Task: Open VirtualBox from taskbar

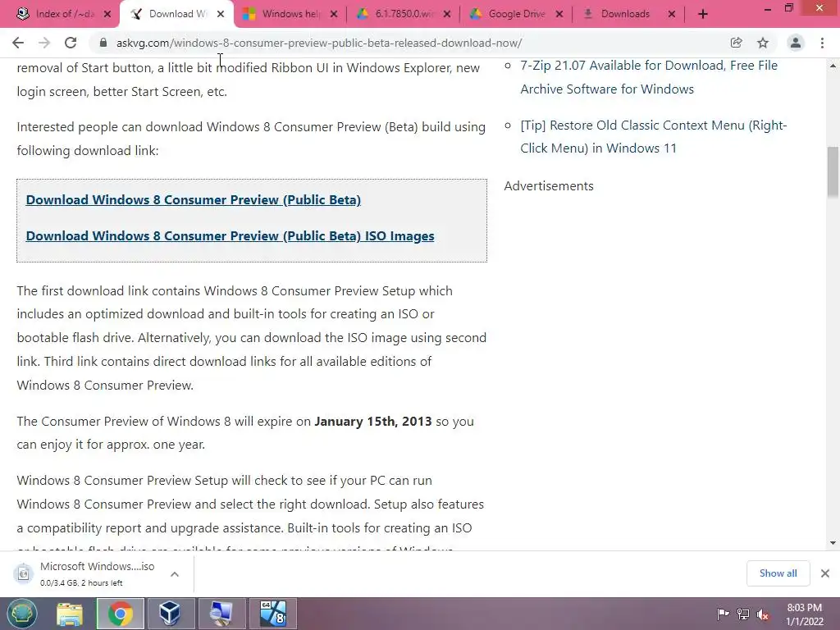Action: [171, 614]
